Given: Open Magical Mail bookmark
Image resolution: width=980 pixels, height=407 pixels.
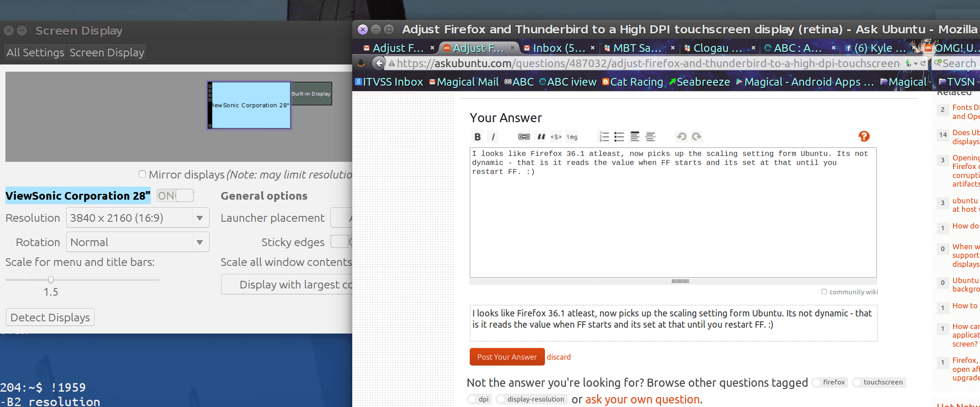Looking at the screenshot, I should (464, 82).
